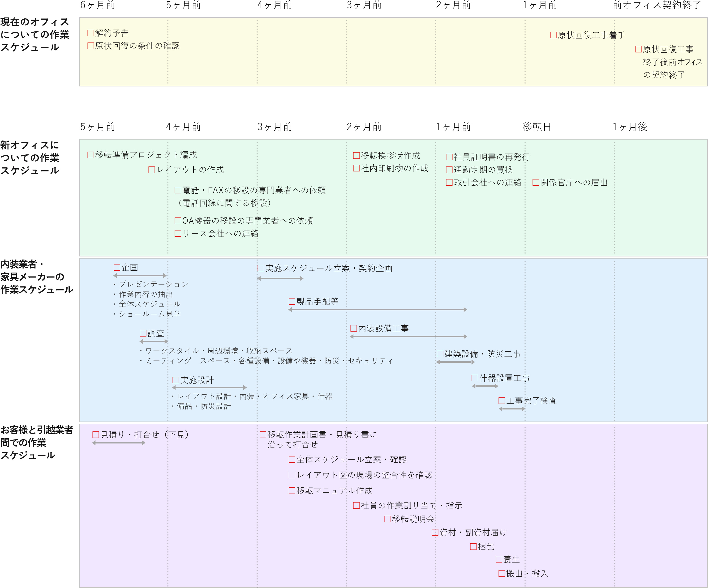Tick the 工事完了検査 checkbox
The width and height of the screenshot is (708, 588).
pos(502,401)
